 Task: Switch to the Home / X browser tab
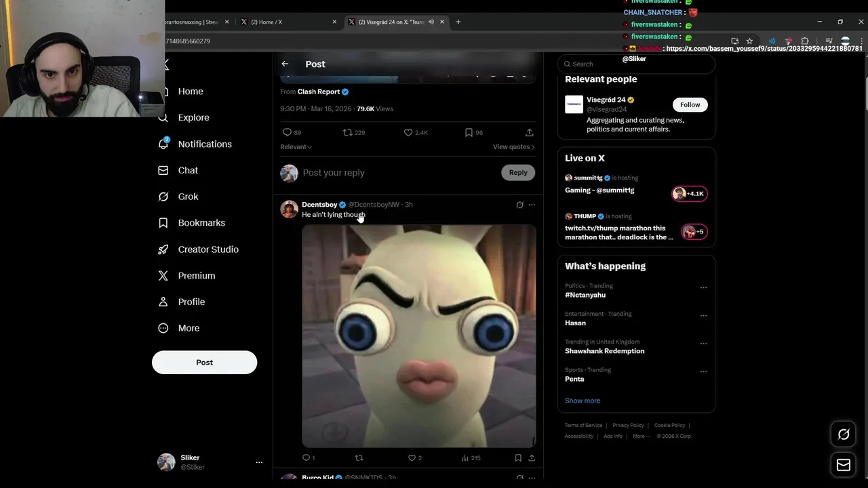pyautogui.click(x=288, y=22)
